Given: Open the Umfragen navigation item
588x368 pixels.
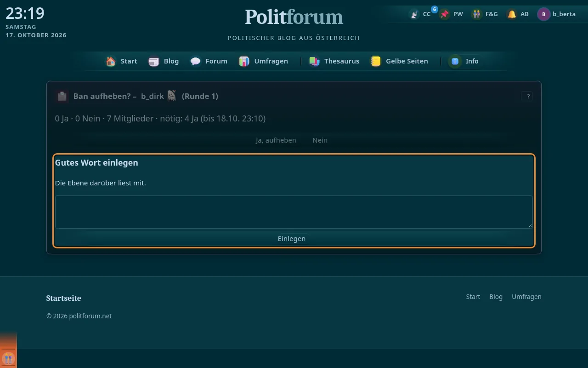Looking at the screenshot, I should (x=271, y=61).
